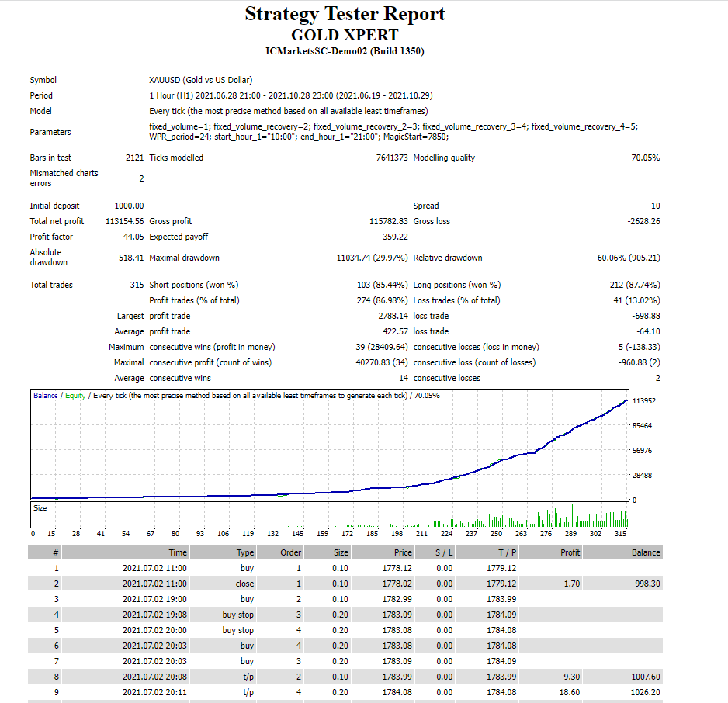Image resolution: width=728 pixels, height=703 pixels.
Task: Click the Price column header
Action: [x=402, y=552]
